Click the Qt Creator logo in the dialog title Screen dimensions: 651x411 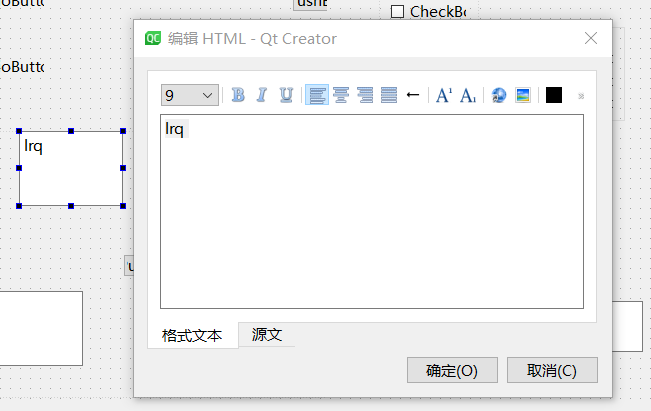click(153, 38)
